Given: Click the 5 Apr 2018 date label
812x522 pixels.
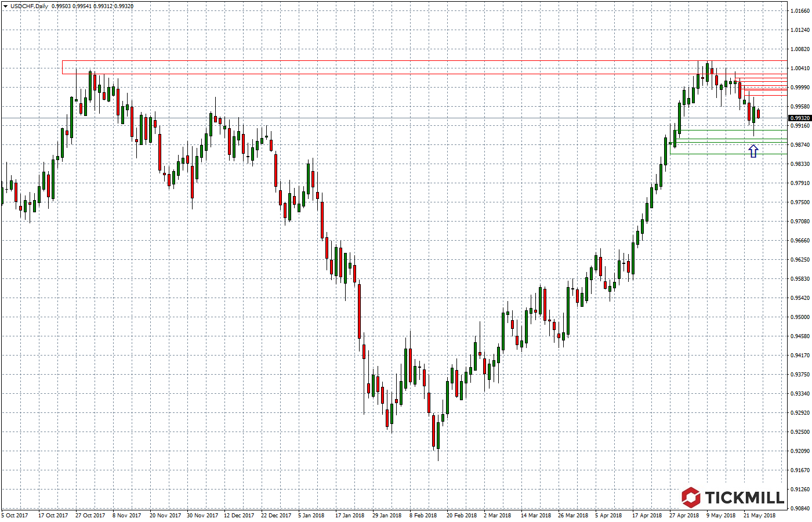Looking at the screenshot, I should coord(608,515).
